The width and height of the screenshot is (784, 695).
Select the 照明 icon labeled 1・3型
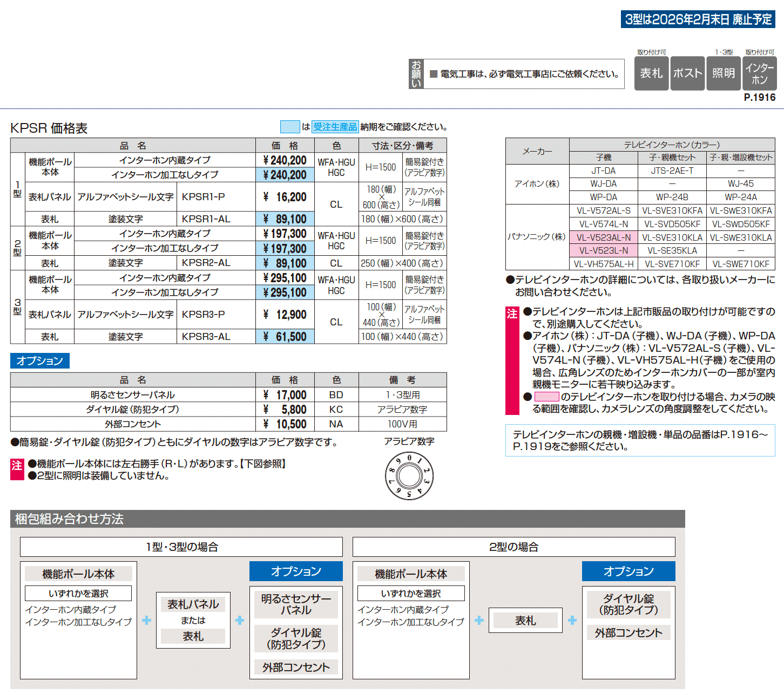724,73
